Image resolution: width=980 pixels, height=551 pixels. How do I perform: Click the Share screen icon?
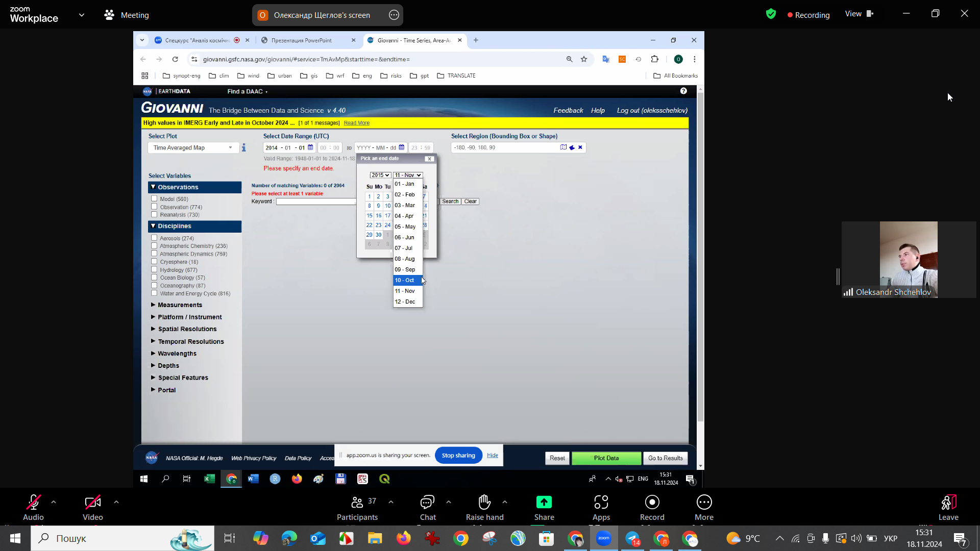[x=544, y=503]
